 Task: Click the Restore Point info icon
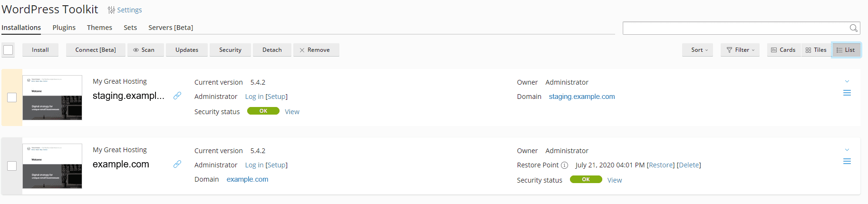tap(564, 165)
